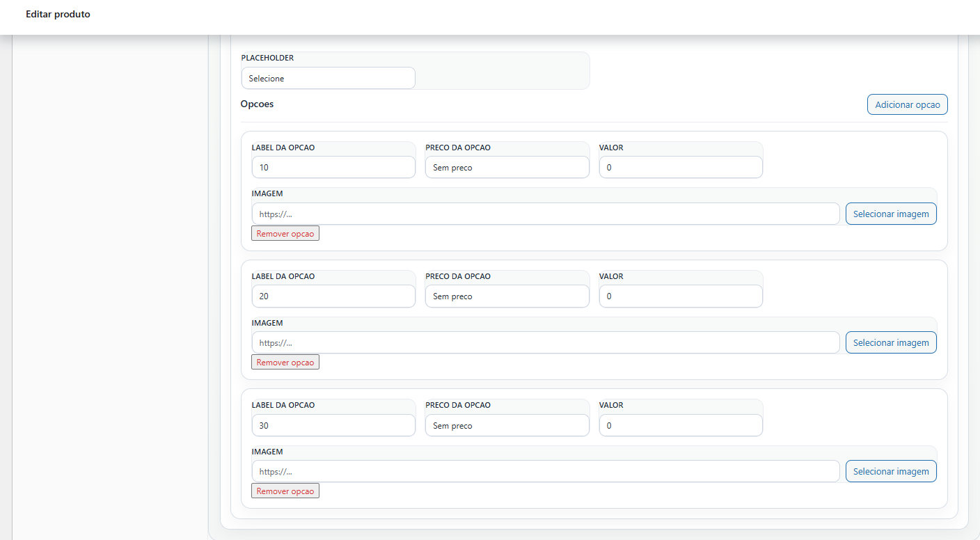This screenshot has width=980, height=540.
Task: Open the Sem preco dropdown for option 30
Action: pyautogui.click(x=507, y=424)
